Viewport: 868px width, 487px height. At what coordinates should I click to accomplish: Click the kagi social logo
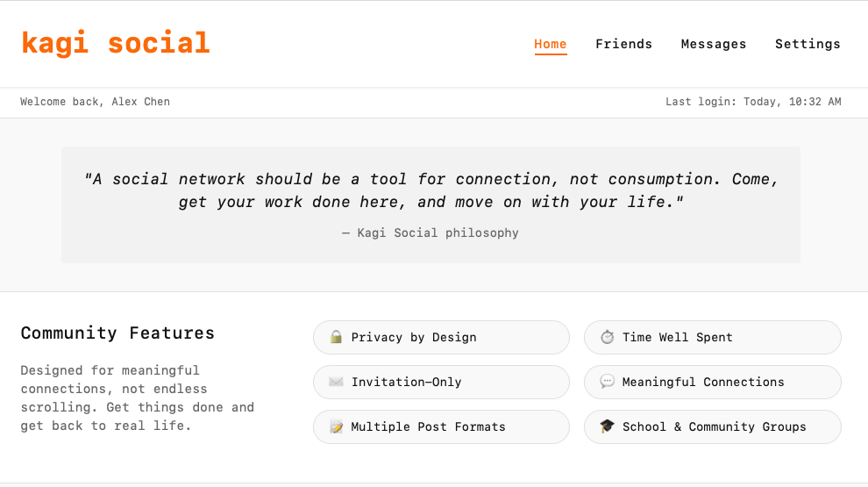(x=116, y=43)
